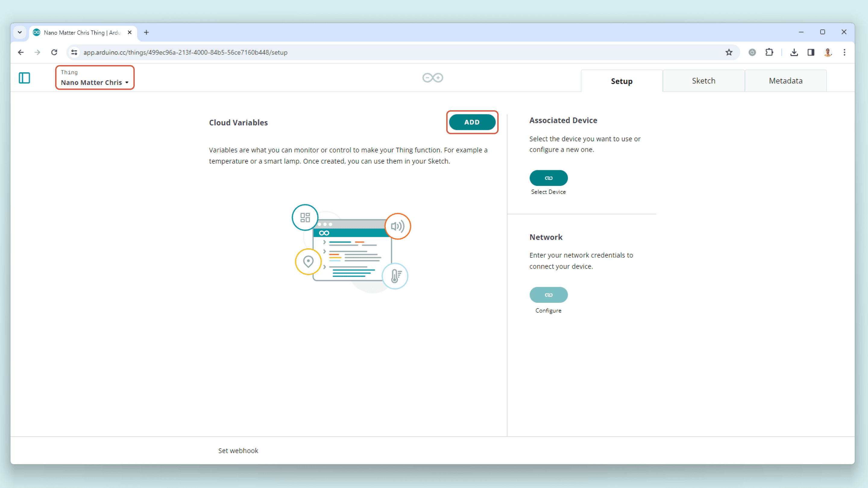868x488 pixels.
Task: View site information icon in address bar
Action: pos(74,52)
